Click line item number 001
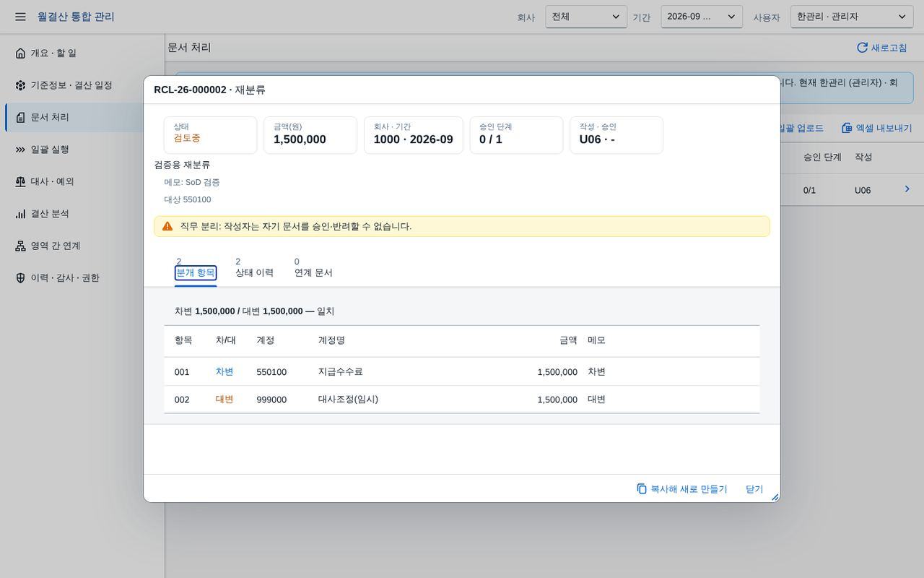 tap(182, 372)
